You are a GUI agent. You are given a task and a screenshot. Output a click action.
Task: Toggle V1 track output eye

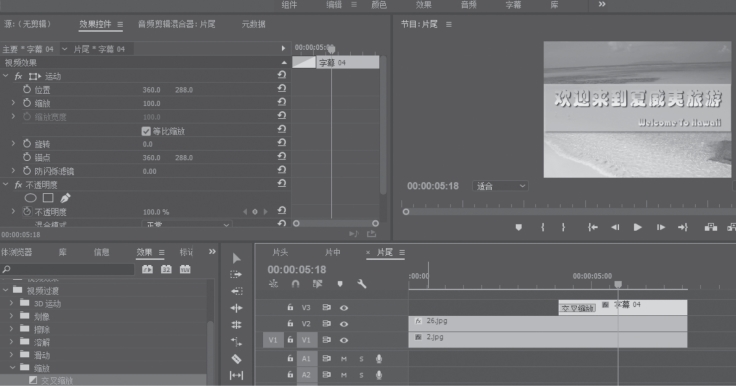click(x=344, y=340)
